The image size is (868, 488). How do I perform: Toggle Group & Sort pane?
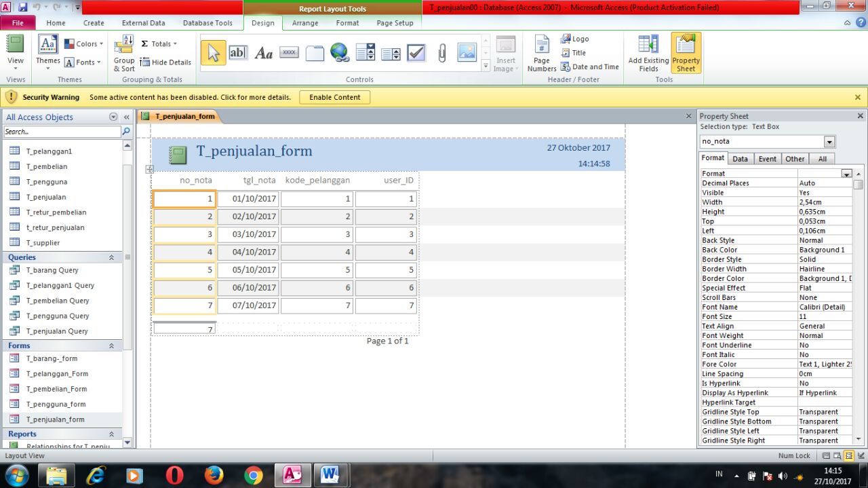pyautogui.click(x=123, y=52)
